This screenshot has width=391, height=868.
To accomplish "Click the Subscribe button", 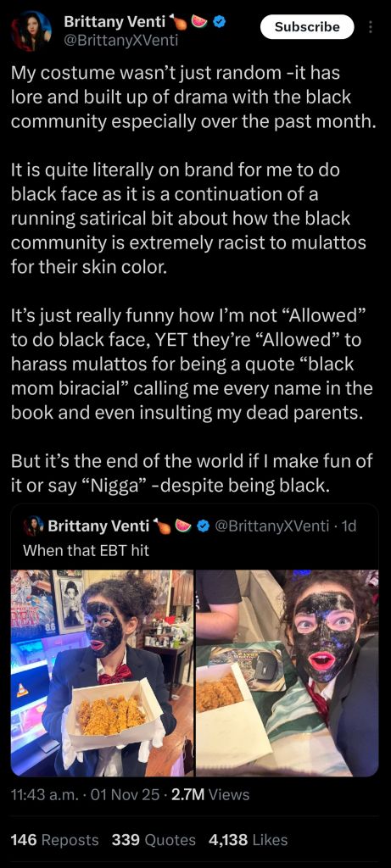I will coord(307,26).
